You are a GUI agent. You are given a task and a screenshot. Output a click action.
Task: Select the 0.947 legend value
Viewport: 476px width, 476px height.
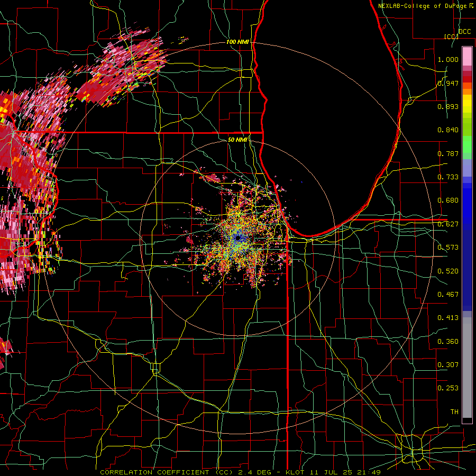(448, 83)
